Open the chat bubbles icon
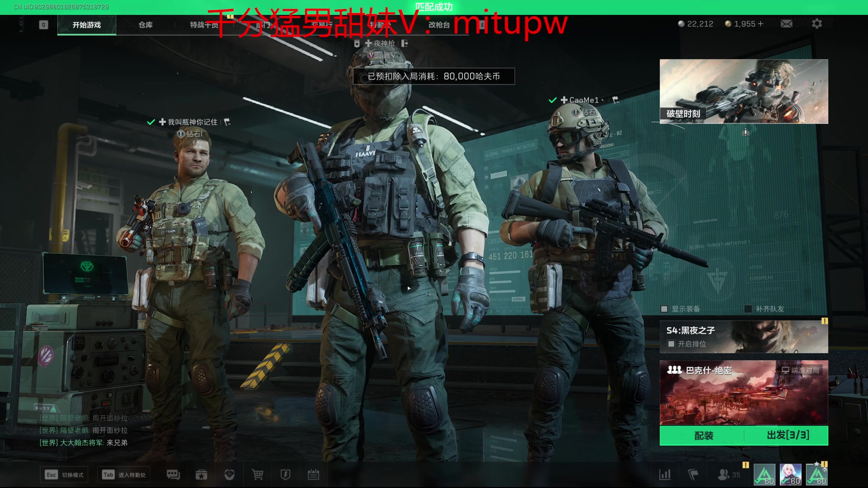This screenshot has width=868, height=488. point(173,474)
